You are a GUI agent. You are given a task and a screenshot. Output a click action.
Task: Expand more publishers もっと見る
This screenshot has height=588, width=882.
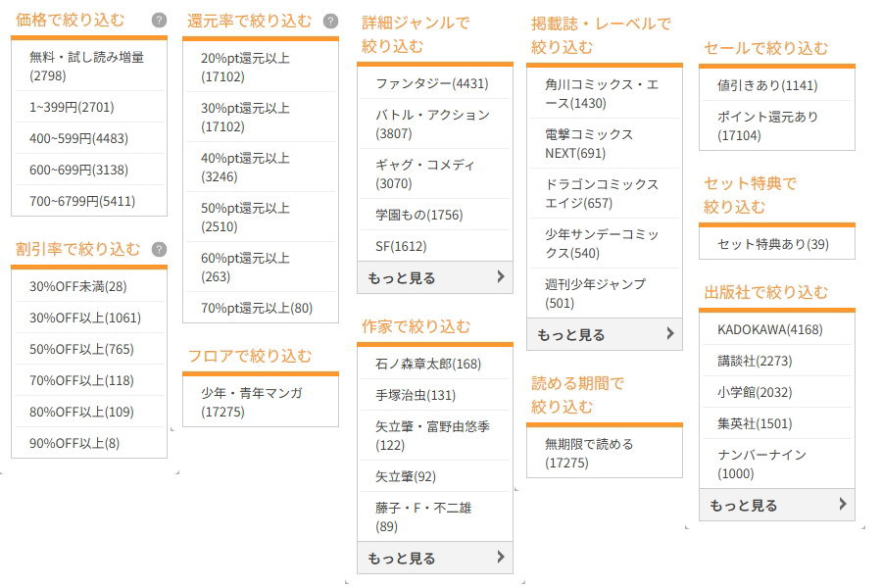point(777,506)
